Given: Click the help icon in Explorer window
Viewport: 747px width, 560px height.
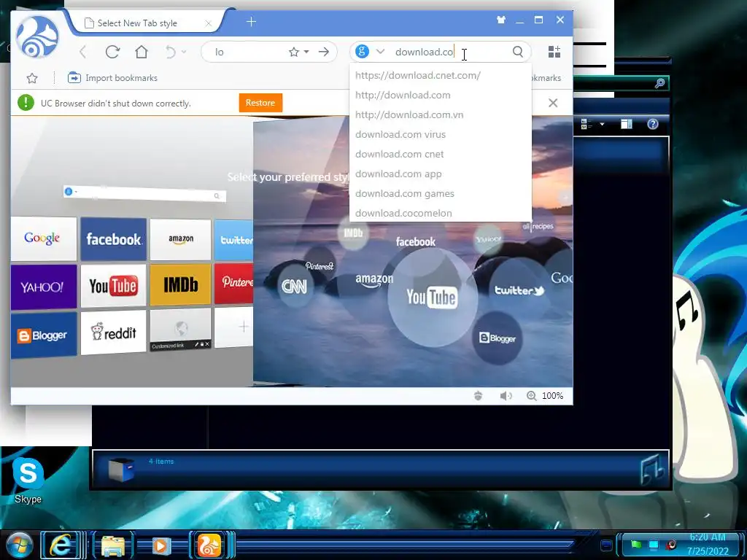Looking at the screenshot, I should pos(653,124).
